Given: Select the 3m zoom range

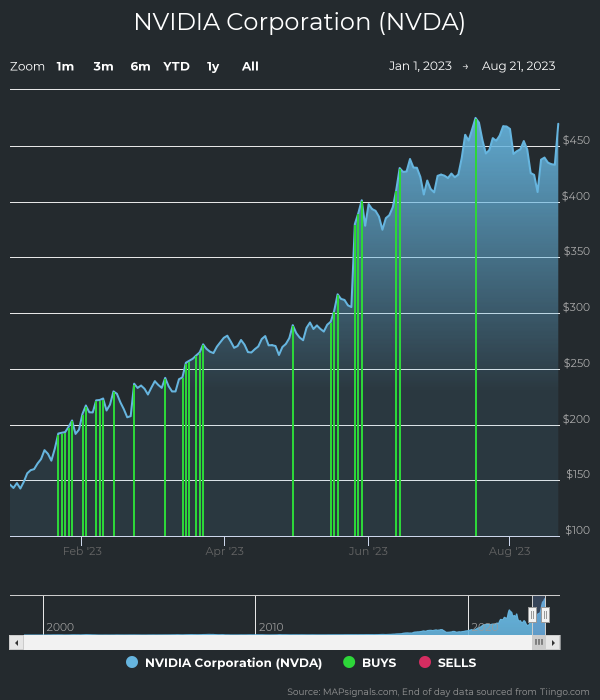Looking at the screenshot, I should click(103, 66).
